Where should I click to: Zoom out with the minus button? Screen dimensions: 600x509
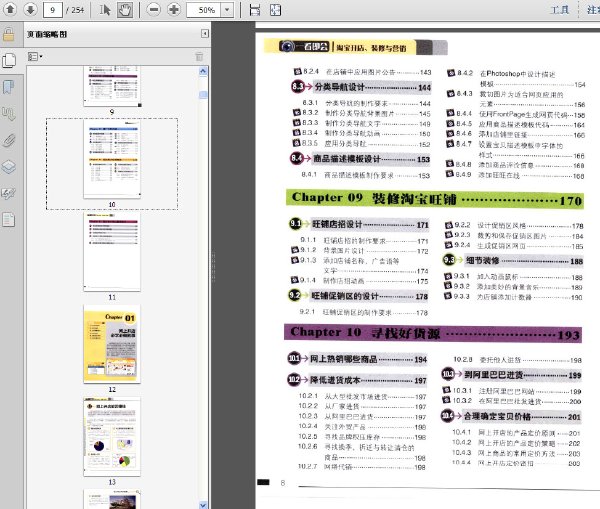154,10
